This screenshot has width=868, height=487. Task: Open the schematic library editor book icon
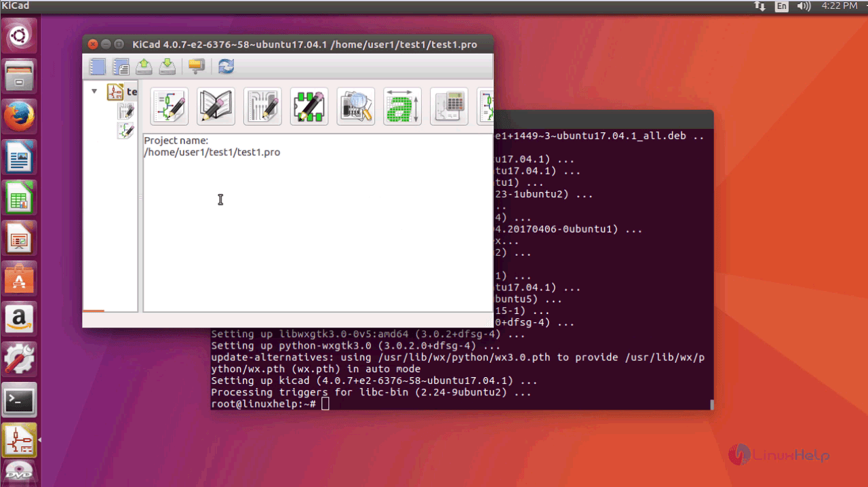pyautogui.click(x=216, y=106)
